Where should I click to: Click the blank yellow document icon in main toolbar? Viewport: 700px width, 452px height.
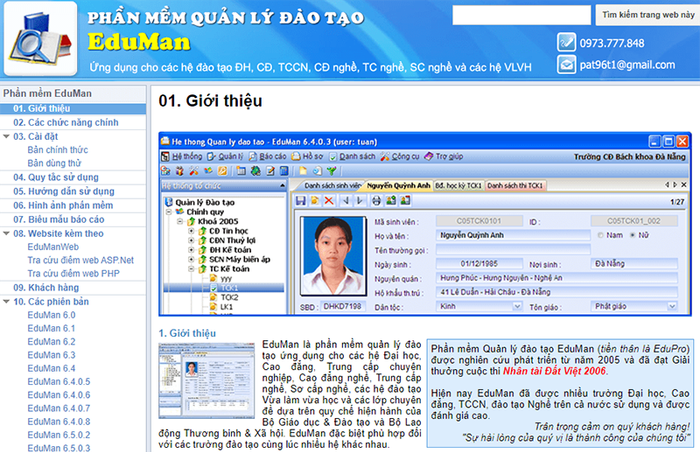click(303, 171)
